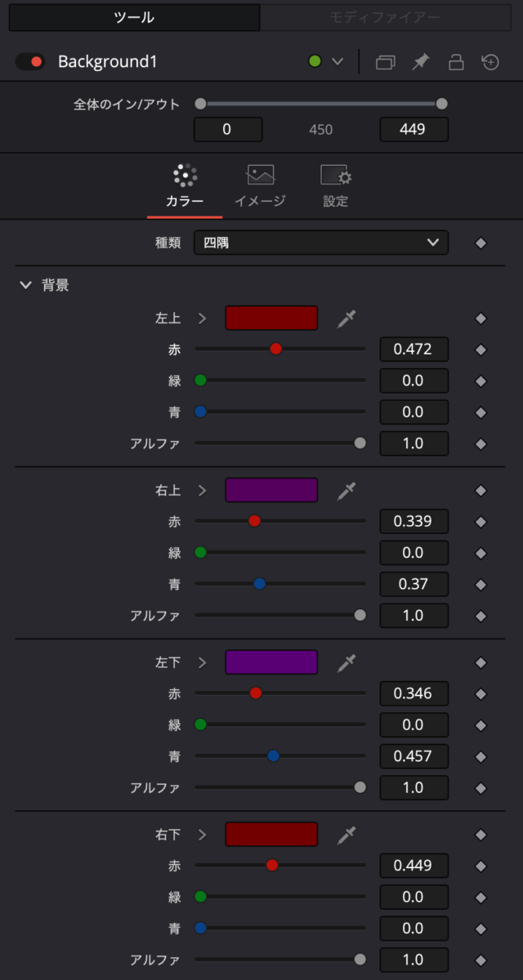Image resolution: width=523 pixels, height=980 pixels.
Task: Click the reset history icon in the header
Action: pos(491,61)
